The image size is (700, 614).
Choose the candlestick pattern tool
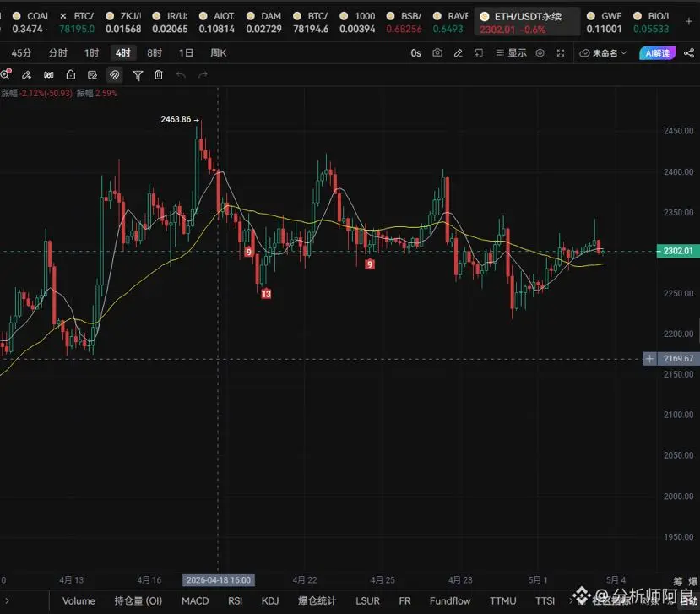[x=49, y=75]
